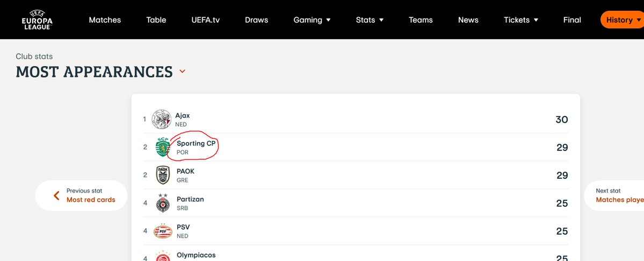
Task: Go to next stat Matches played
Action: [614, 195]
